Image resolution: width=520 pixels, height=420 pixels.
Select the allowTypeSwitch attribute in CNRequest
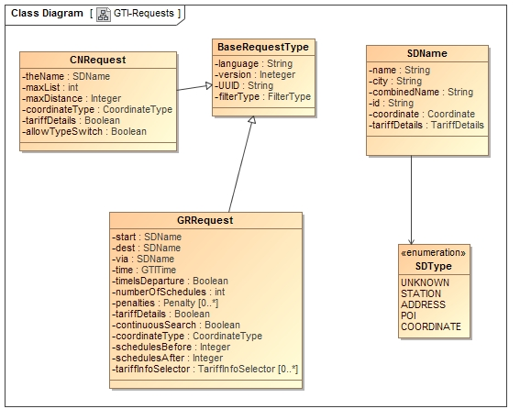click(84, 132)
